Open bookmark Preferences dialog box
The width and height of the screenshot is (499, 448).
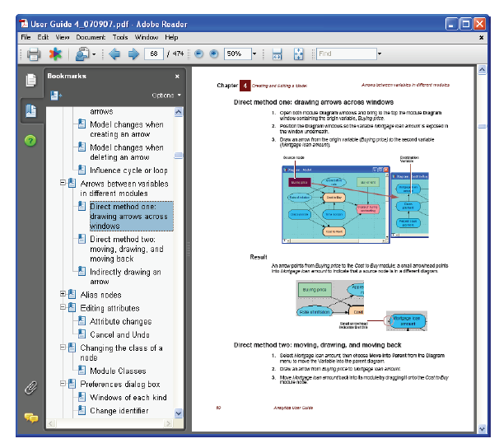coord(120,384)
